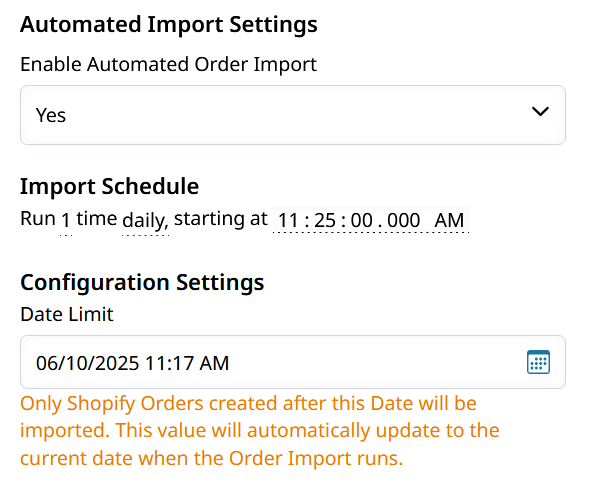Click the 'Configuration Settings' heading
This screenshot has width=595, height=484.
142,282
